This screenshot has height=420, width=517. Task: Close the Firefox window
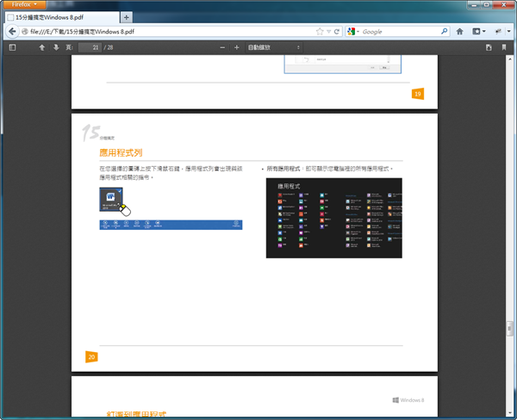504,4
